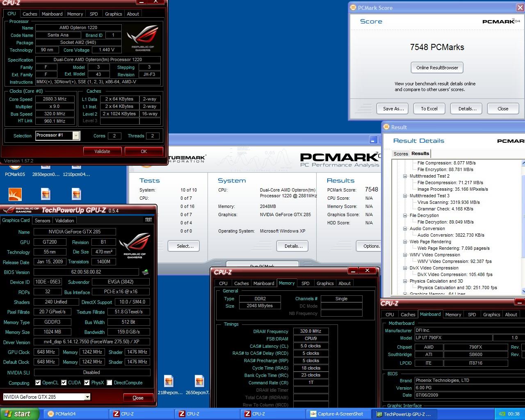This screenshot has height=420, width=525.
Task: Click the Save As... button
Action: (393, 109)
